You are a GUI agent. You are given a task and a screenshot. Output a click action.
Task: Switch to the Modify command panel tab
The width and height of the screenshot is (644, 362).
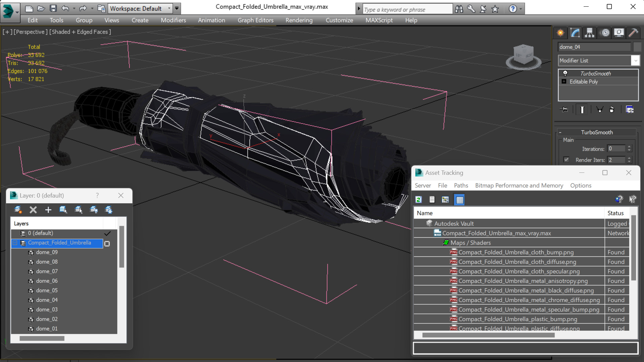tap(575, 33)
